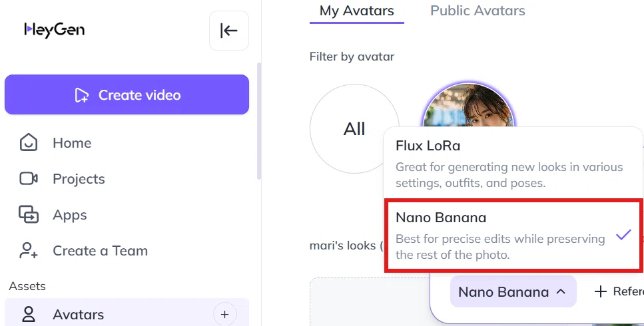The height and width of the screenshot is (326, 644).
Task: Click the HeyGen logo
Action: pyautogui.click(x=54, y=30)
